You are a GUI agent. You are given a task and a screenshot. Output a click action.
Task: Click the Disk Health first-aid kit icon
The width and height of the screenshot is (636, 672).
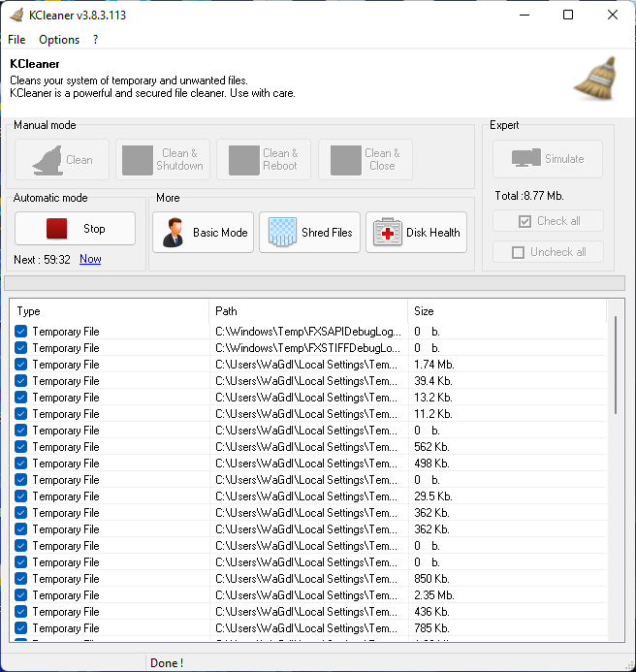[388, 233]
